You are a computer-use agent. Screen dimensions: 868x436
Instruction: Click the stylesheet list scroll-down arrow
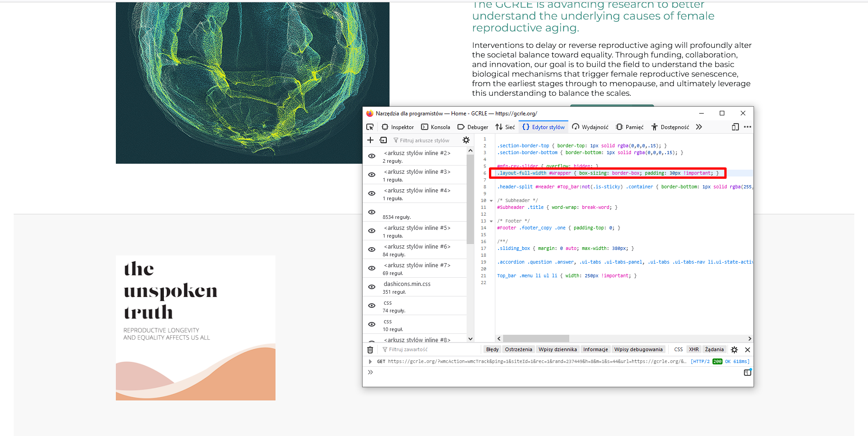tap(470, 338)
